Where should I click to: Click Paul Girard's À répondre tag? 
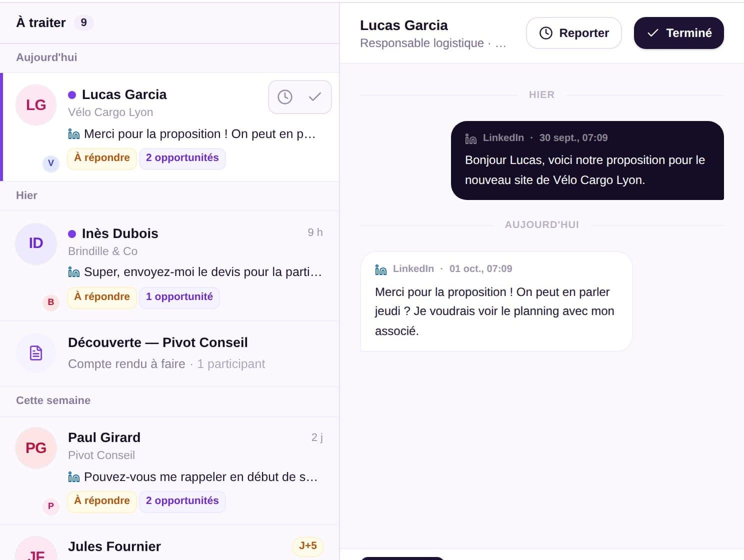(102, 501)
